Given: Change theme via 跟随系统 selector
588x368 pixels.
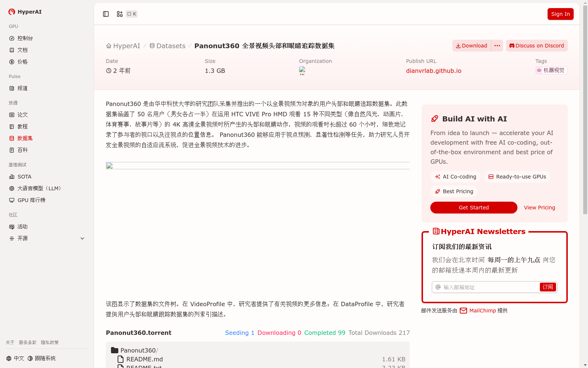Looking at the screenshot, I should pyautogui.click(x=42, y=358).
